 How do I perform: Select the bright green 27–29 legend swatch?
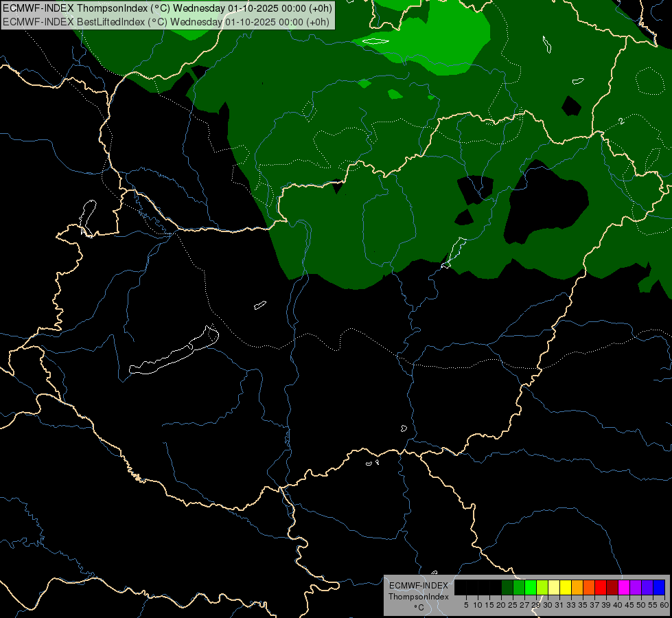pos(531,587)
